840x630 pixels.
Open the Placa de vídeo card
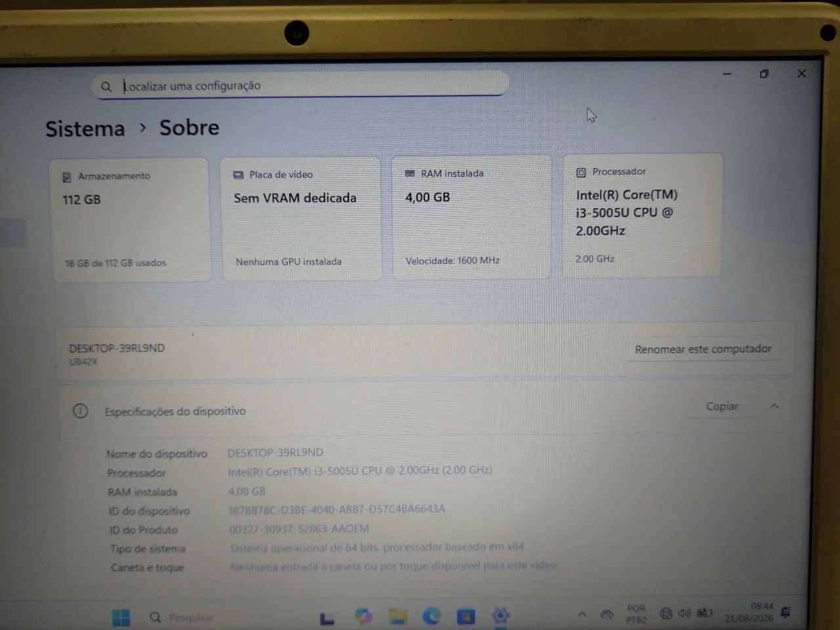(301, 219)
